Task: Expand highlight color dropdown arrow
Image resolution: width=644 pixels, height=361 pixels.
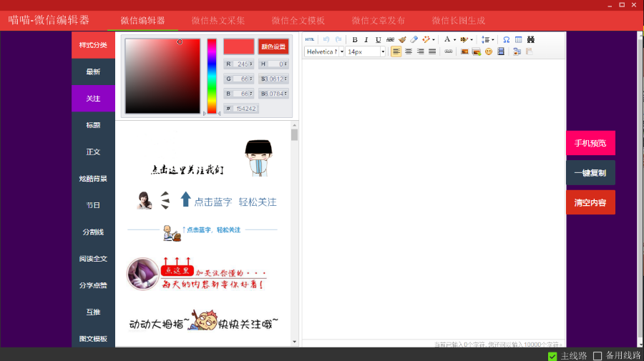Action: point(472,40)
